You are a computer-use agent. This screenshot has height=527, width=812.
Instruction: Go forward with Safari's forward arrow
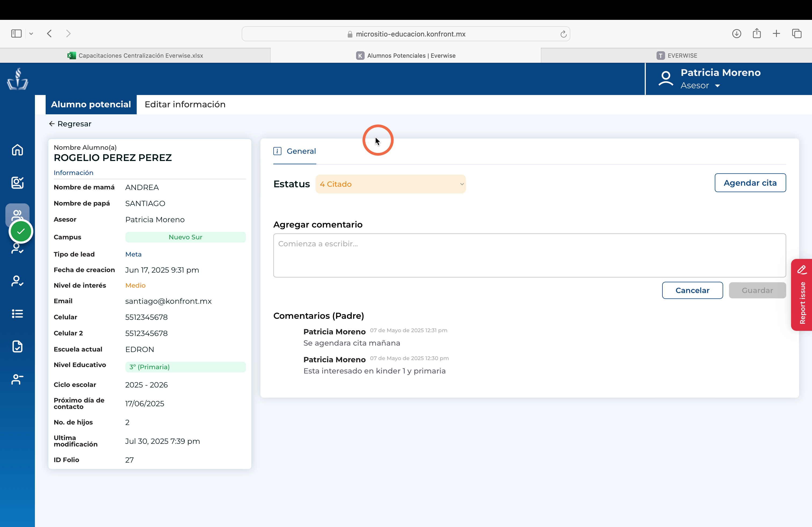[x=68, y=33]
